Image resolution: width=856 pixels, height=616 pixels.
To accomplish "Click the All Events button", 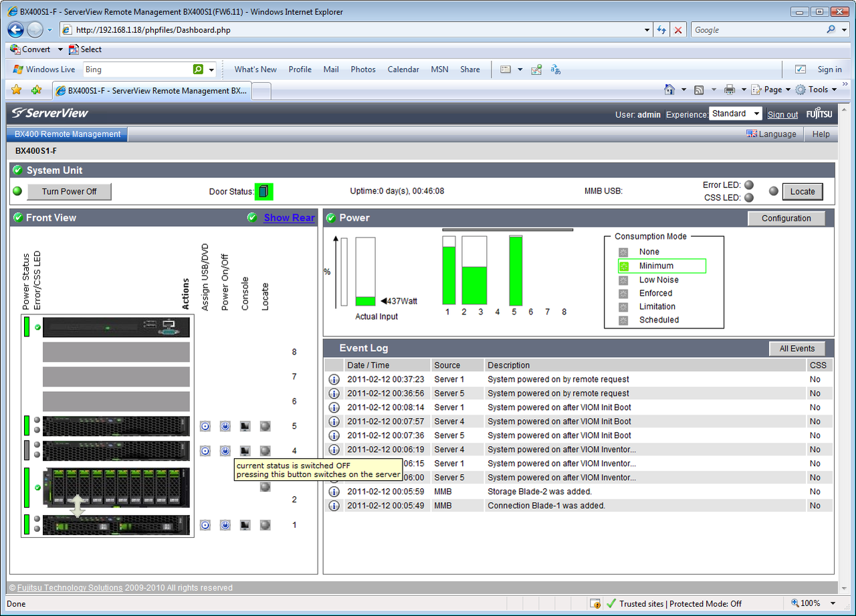I will click(x=797, y=348).
